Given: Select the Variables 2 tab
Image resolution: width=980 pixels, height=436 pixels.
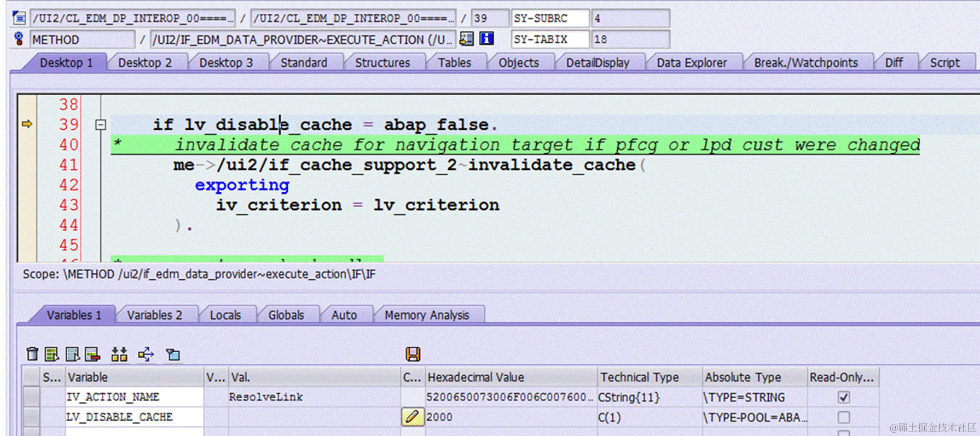Looking at the screenshot, I should point(154,315).
